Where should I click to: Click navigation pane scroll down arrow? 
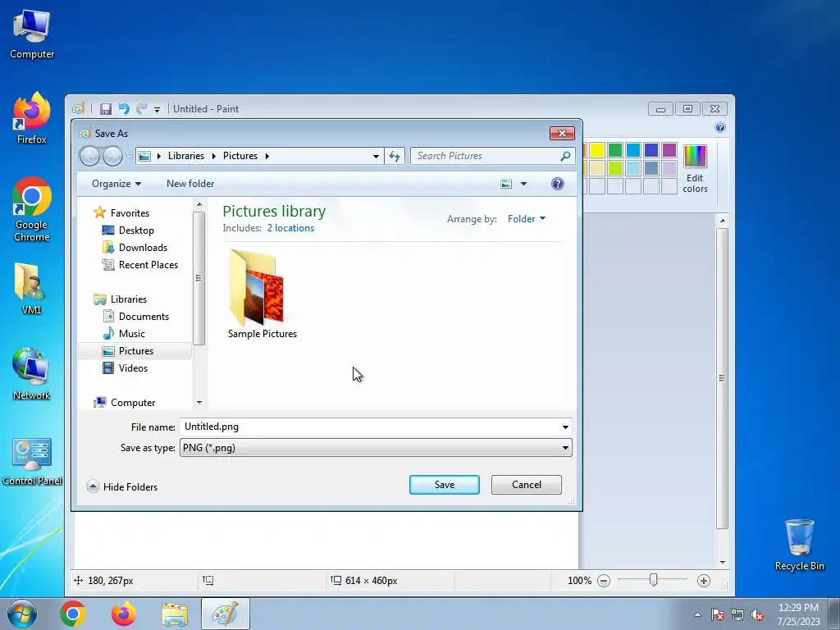tap(199, 402)
